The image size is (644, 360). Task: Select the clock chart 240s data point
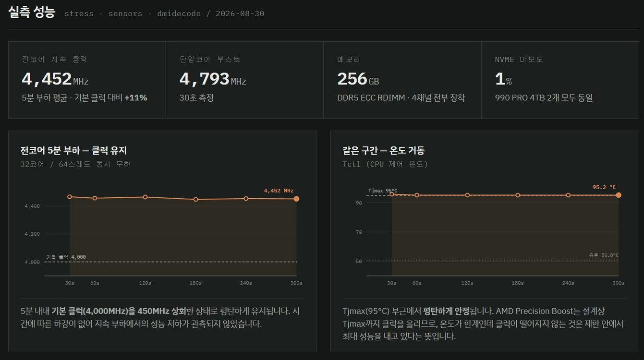(246, 198)
